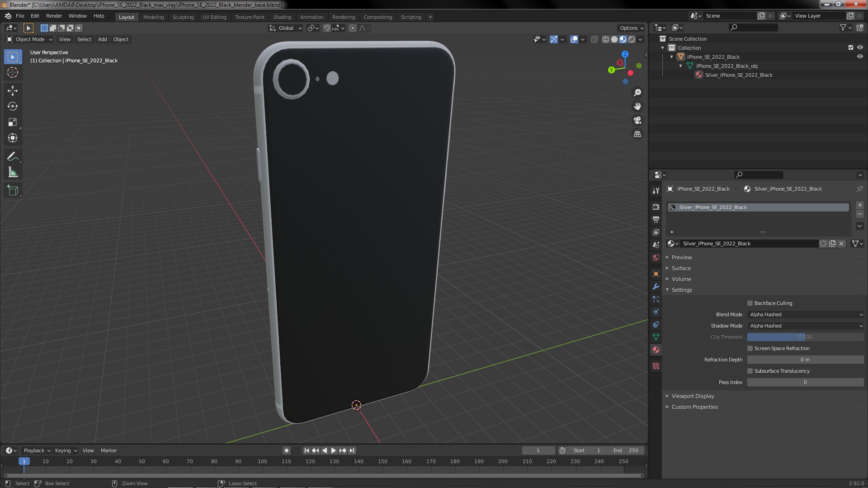Image resolution: width=868 pixels, height=488 pixels.
Task: Open the Blend Mode dropdown
Action: [x=805, y=314]
